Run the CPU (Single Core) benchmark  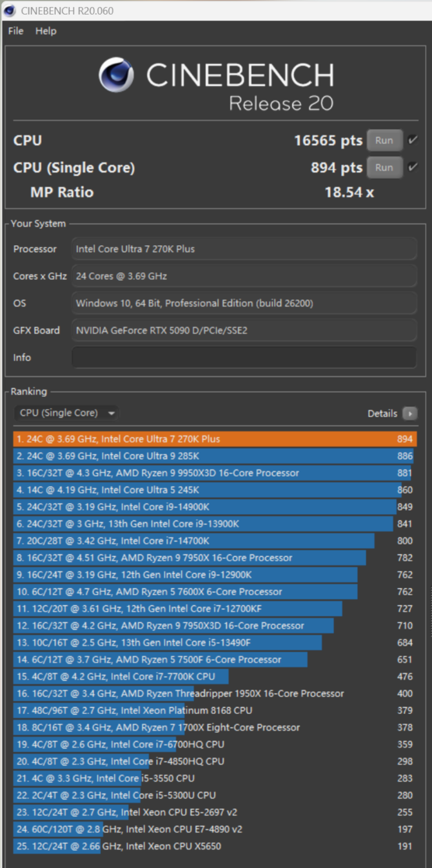tap(384, 167)
